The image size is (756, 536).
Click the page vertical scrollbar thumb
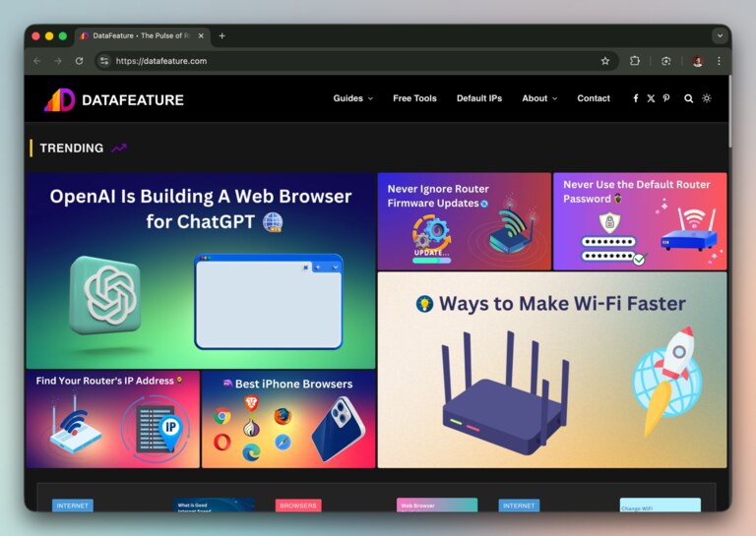coord(729,112)
